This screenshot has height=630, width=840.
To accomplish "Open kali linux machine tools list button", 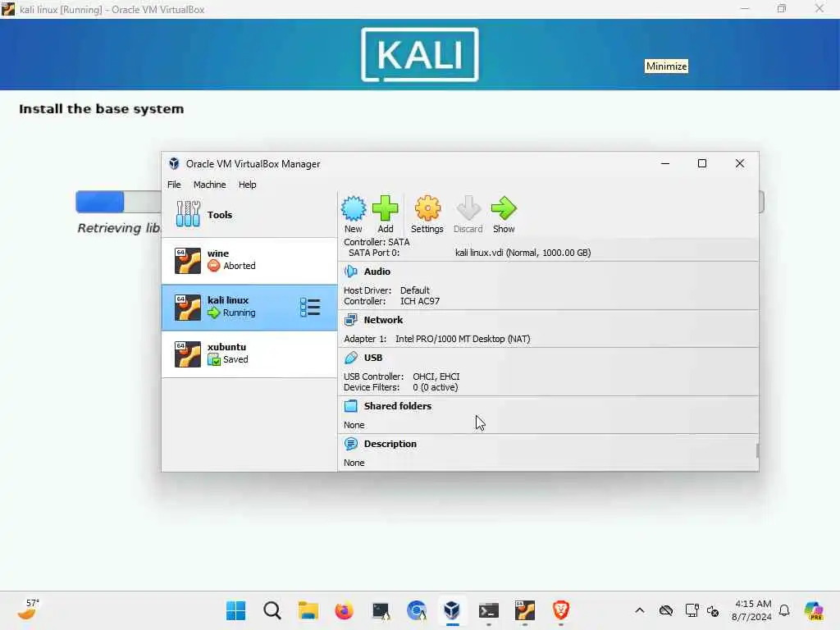I will point(310,308).
